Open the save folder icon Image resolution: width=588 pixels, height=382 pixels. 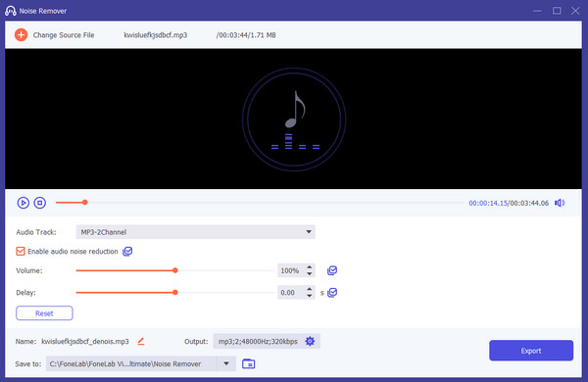point(248,363)
